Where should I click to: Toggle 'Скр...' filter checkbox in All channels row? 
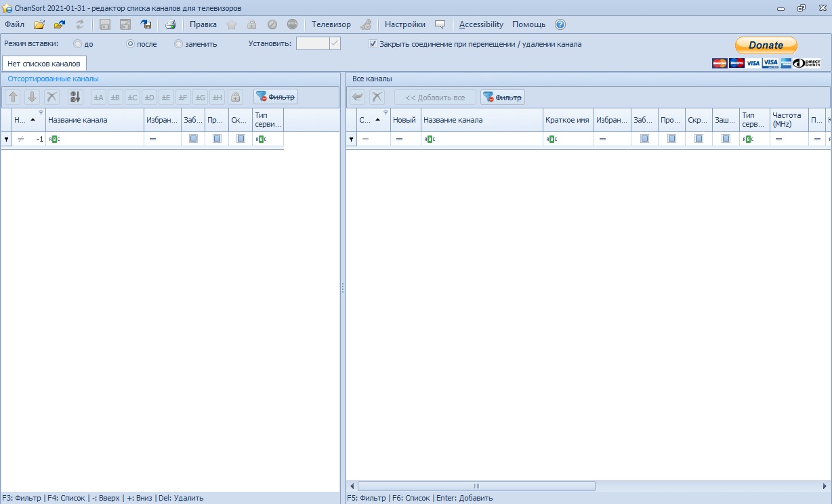click(x=699, y=138)
